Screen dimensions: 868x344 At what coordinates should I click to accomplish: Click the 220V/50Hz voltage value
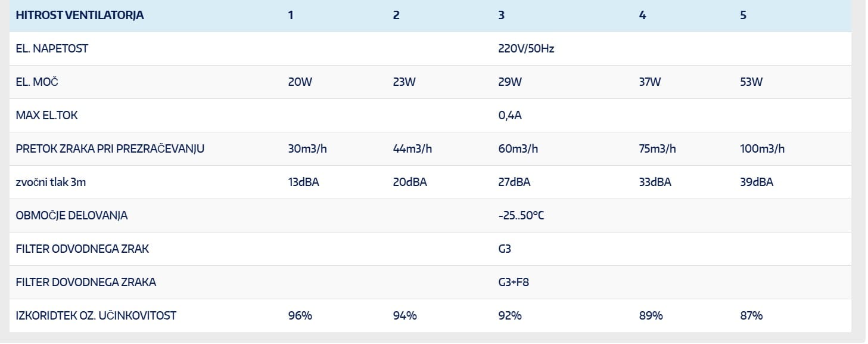[x=526, y=49]
